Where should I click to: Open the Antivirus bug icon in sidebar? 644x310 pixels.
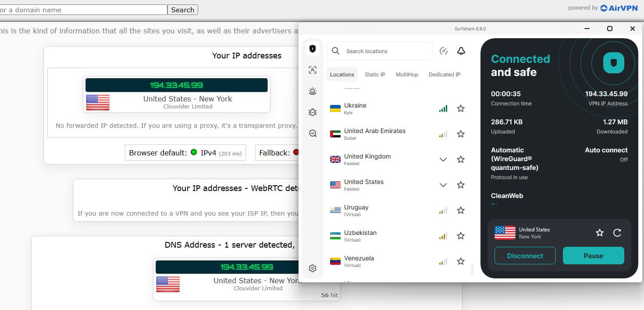(x=312, y=112)
